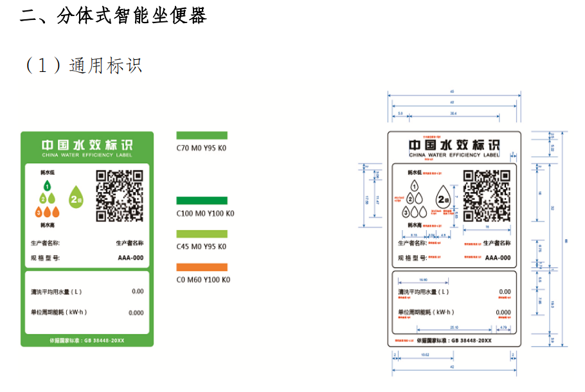Viewport: 585px width, 392px height.
Task: Select the C45 M0 Y95 K0 light green bar
Action: [x=202, y=234]
